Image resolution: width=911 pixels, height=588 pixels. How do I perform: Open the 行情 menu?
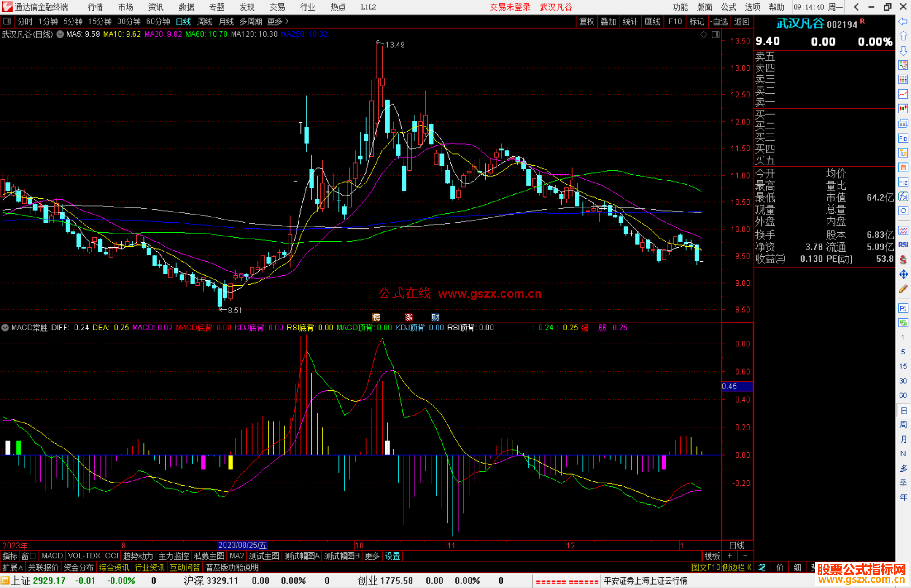(95, 7)
